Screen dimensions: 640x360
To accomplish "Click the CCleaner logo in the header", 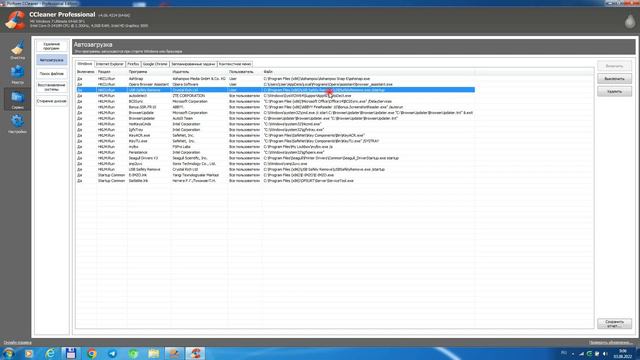I will pos(15,20).
